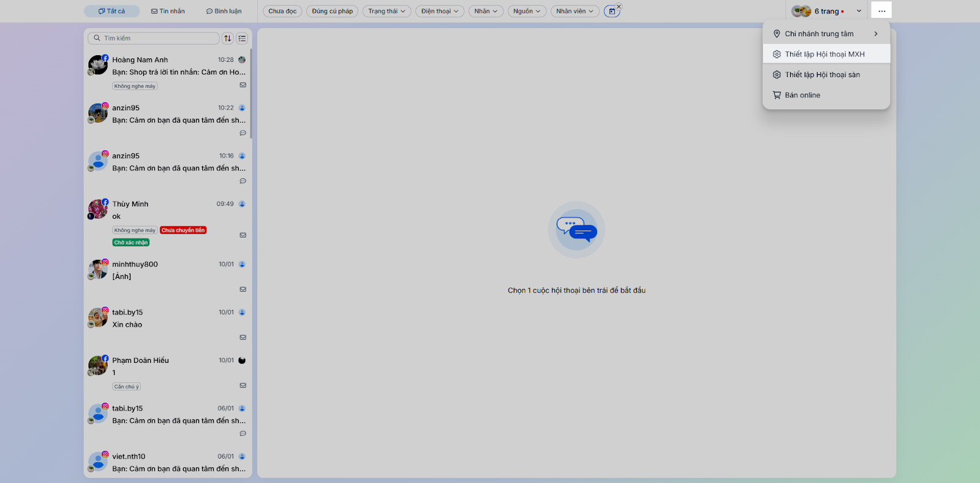
Task: Open Thùy Minh conversation by name
Action: pyautogui.click(x=130, y=204)
